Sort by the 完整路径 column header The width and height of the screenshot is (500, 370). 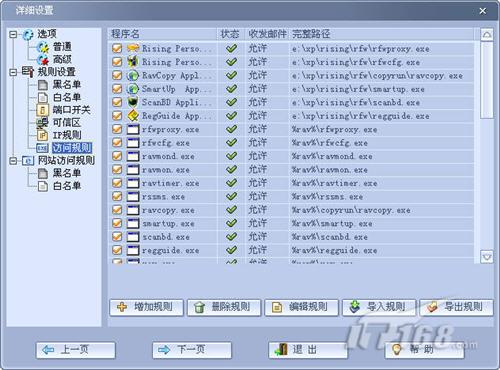pos(382,34)
